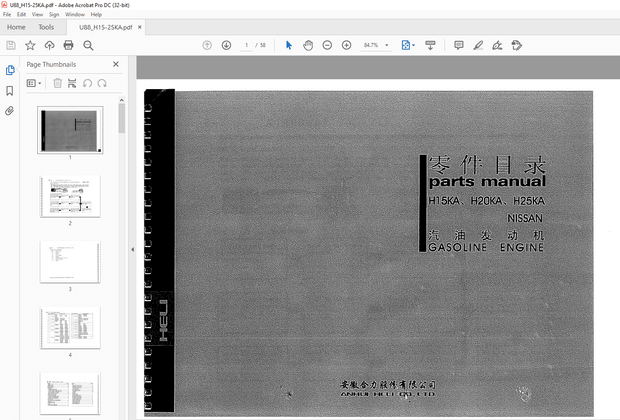620x420 pixels.
Task: Open the File menu
Action: tap(7, 15)
